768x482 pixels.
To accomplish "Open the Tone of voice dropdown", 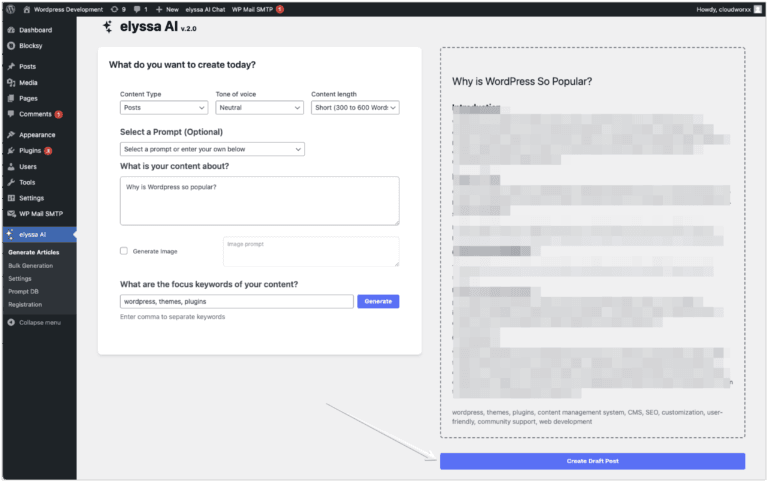I will (x=259, y=108).
